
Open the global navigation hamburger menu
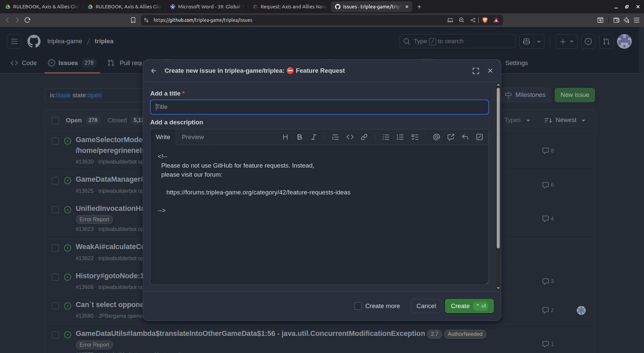click(14, 41)
